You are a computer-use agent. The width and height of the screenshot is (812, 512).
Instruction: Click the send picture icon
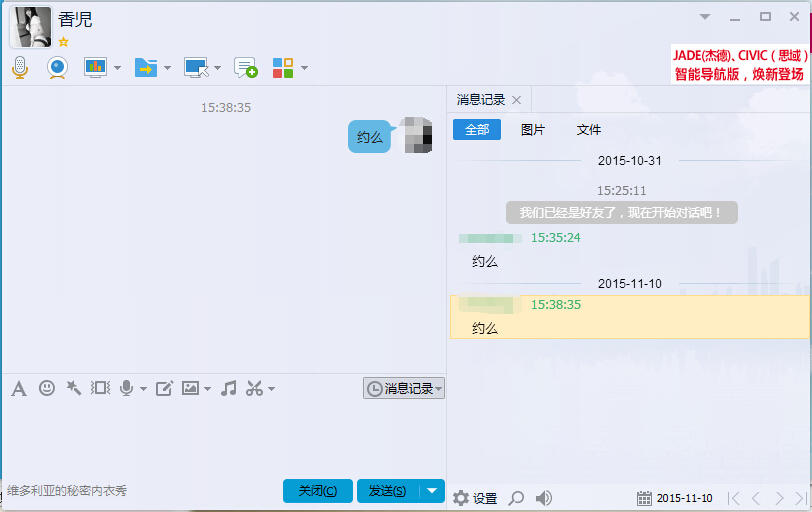click(190, 388)
